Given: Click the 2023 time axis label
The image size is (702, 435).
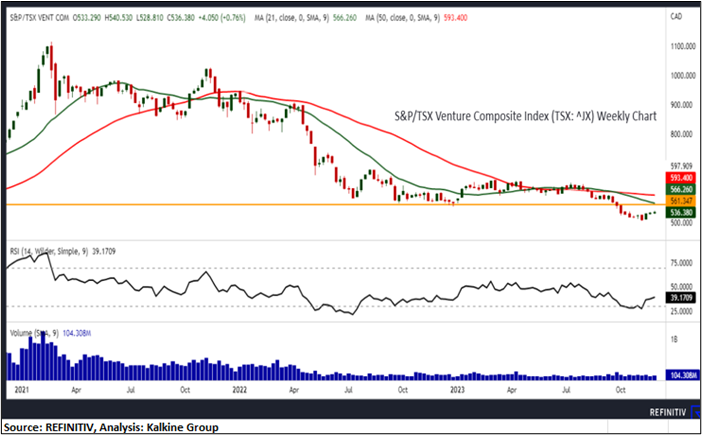Looking at the screenshot, I should tap(458, 390).
